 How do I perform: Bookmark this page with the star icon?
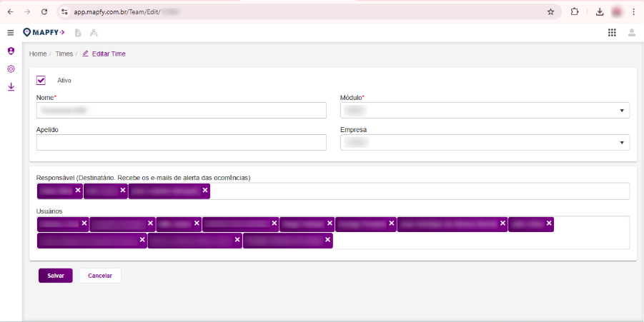coord(551,12)
